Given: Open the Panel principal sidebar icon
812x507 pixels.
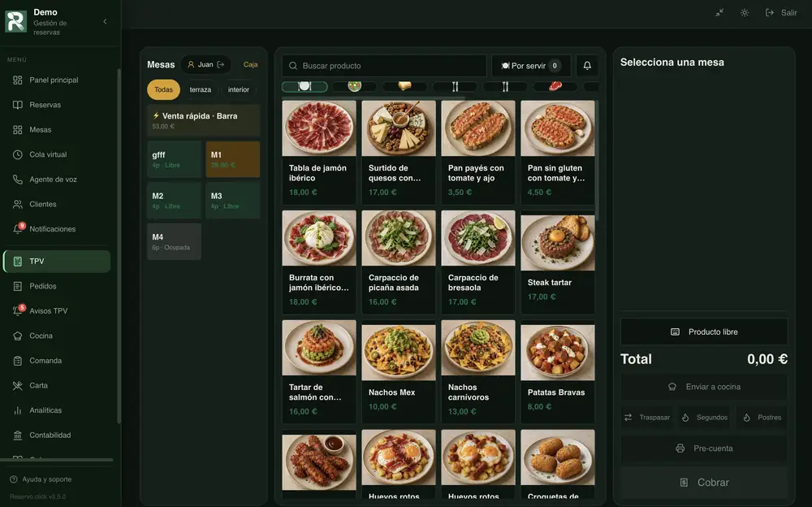Looking at the screenshot, I should [x=18, y=80].
